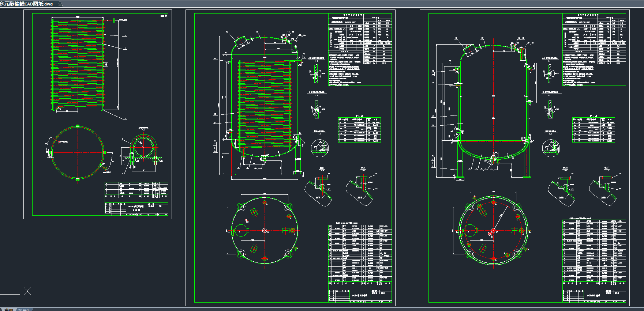This screenshot has height=311, width=644.
Task: Click the circular weld detail in middle sheet
Action: coord(320,148)
